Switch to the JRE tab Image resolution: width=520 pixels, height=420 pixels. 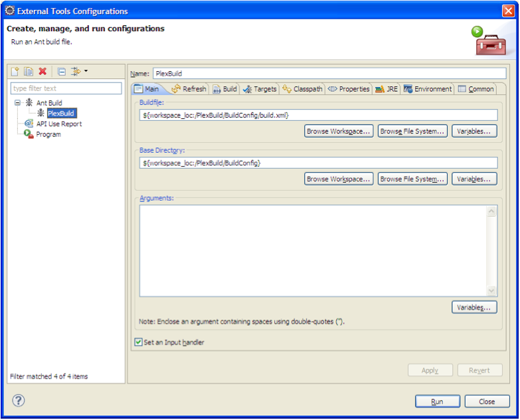tap(387, 89)
